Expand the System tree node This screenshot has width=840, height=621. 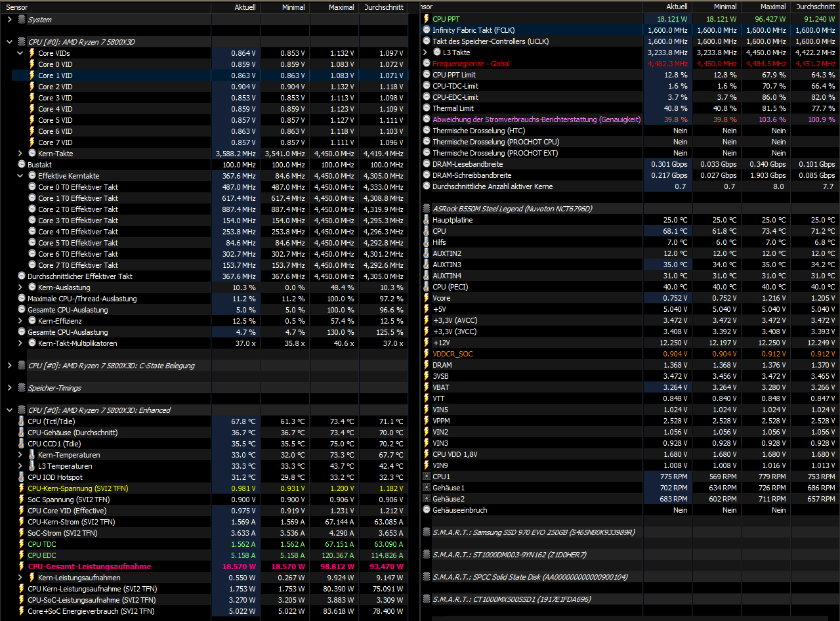pyautogui.click(x=9, y=19)
